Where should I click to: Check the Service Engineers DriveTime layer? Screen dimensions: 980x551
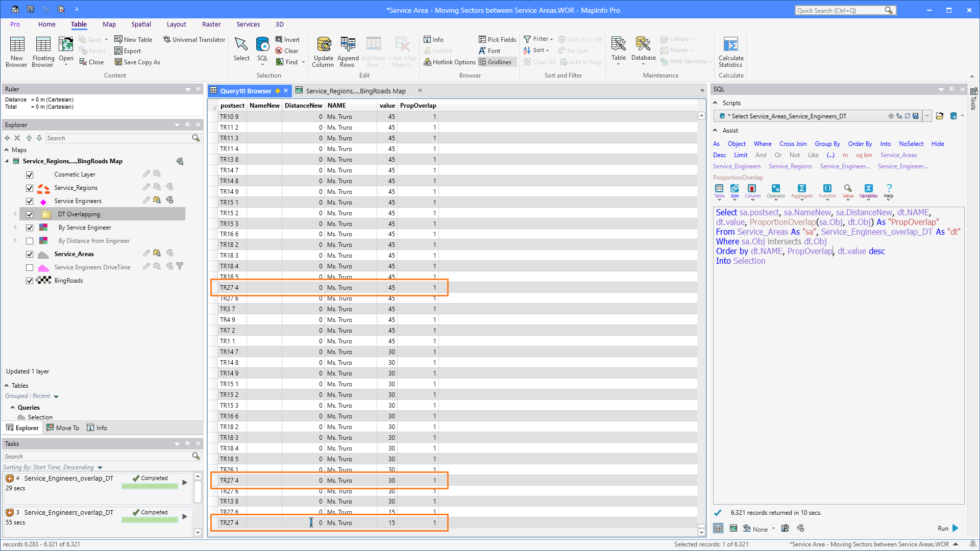pyautogui.click(x=30, y=267)
